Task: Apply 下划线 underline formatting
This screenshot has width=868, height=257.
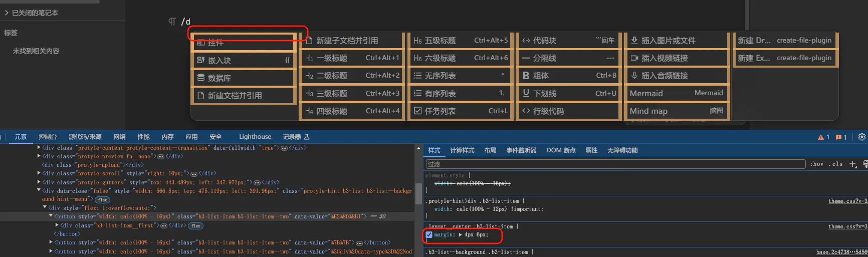Action: tap(569, 93)
